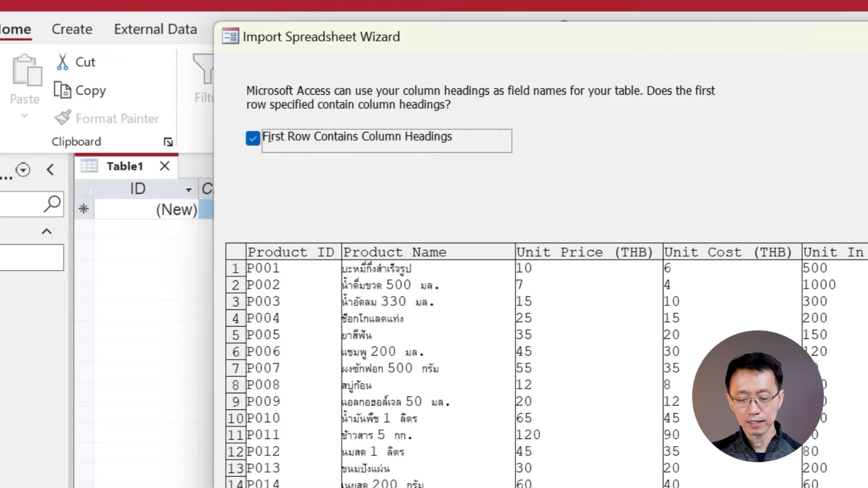Click the Copy icon in the Clipboard group
This screenshot has width=868, height=488.
tap(63, 90)
